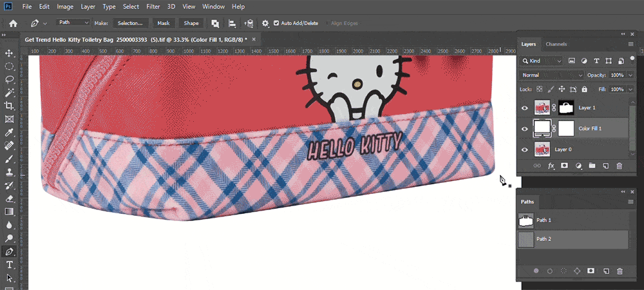Uncheck Auto Add/Delete checkbox
This screenshot has height=290, width=644.
coord(276,23)
